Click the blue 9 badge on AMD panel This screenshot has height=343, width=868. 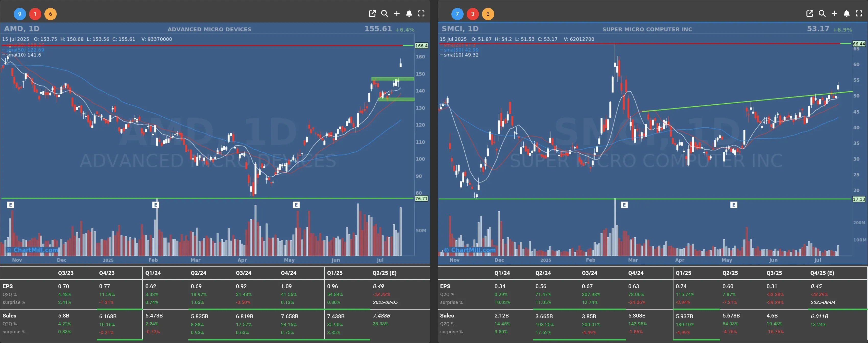20,14
